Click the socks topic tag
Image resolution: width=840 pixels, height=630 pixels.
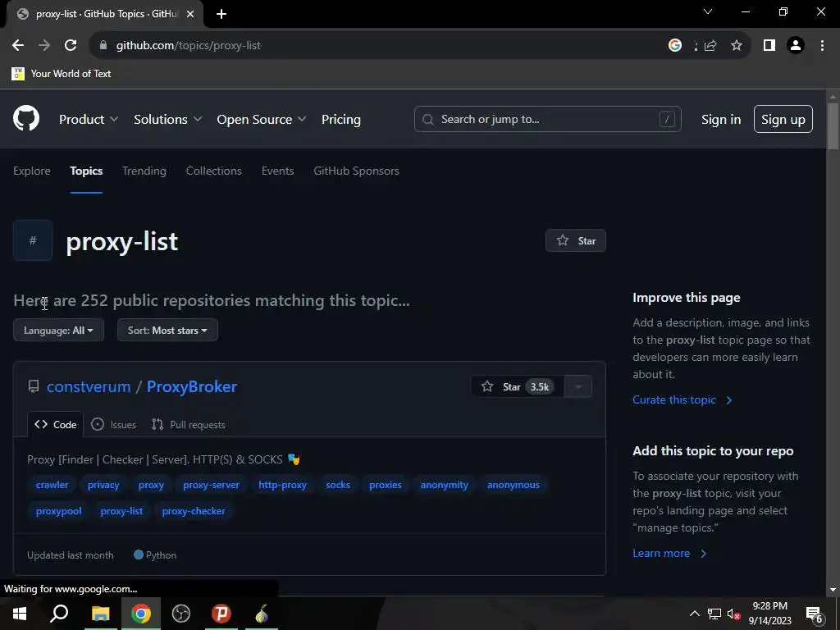338,485
